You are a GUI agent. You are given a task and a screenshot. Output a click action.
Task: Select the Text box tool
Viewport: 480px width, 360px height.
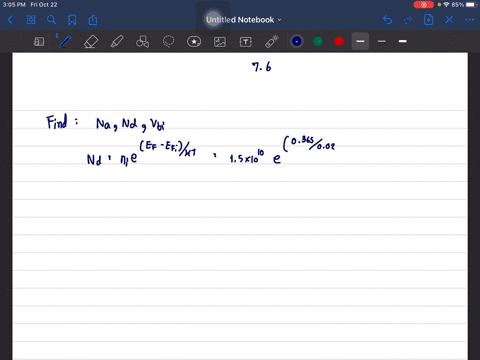[x=246, y=42]
